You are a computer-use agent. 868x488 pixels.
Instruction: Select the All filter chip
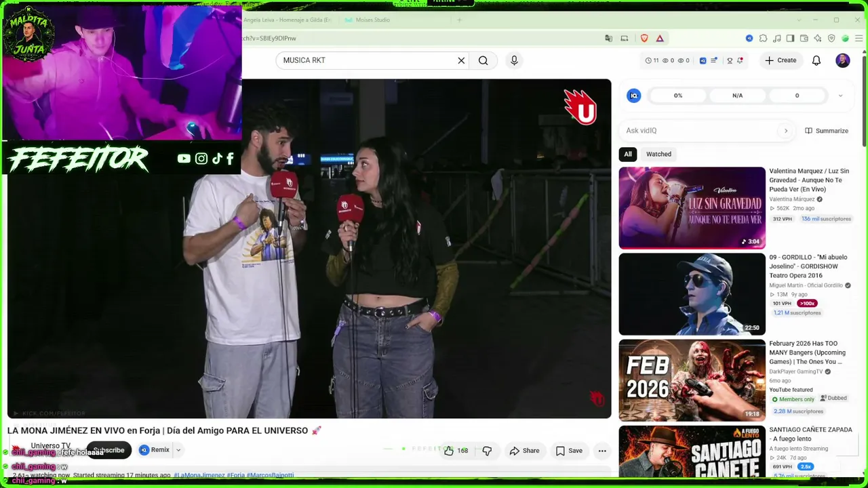click(628, 154)
